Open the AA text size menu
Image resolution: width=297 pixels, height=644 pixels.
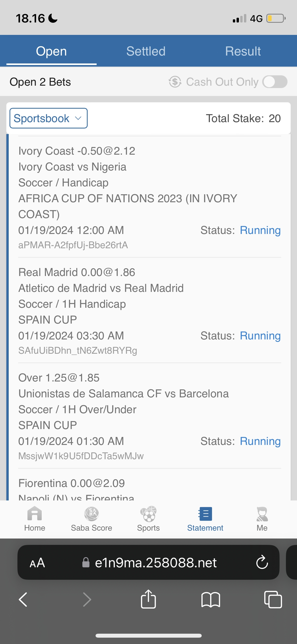pos(37,563)
